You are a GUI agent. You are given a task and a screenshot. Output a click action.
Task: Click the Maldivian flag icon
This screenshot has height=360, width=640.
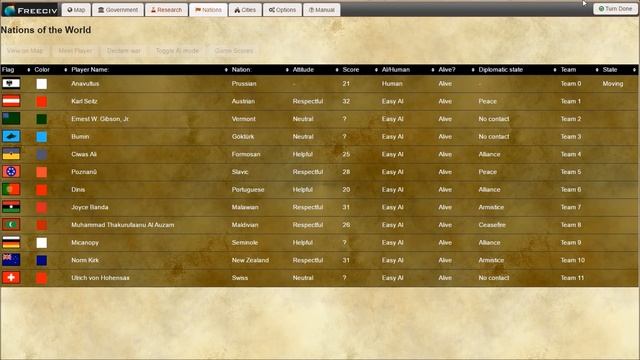point(11,224)
